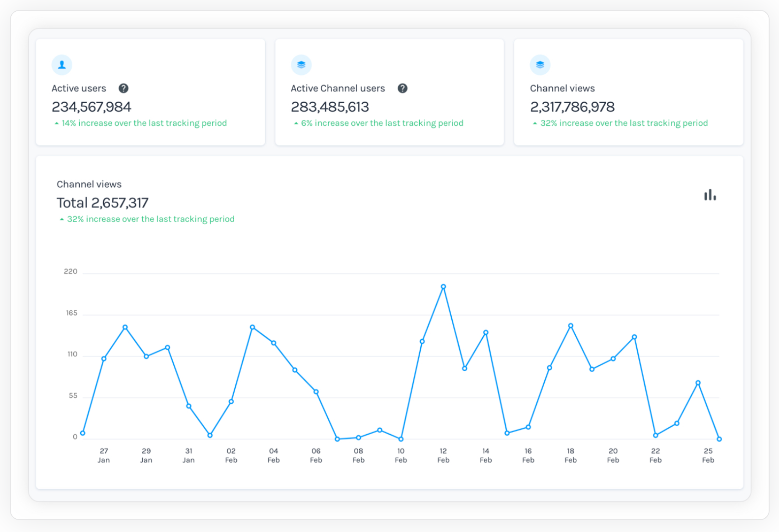The image size is (779, 532).
Task: Click the Active users value 234,567,984
Action: click(x=92, y=107)
